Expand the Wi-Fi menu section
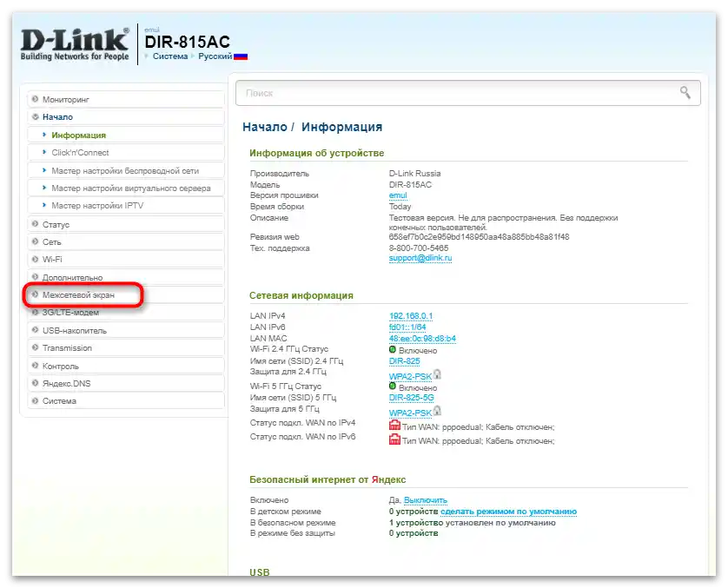 pyautogui.click(x=126, y=260)
